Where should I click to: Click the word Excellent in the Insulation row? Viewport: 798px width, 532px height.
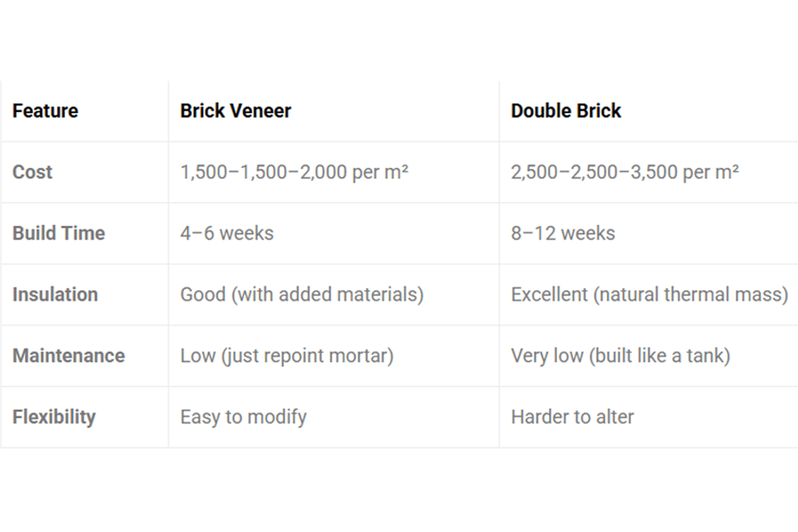click(549, 294)
